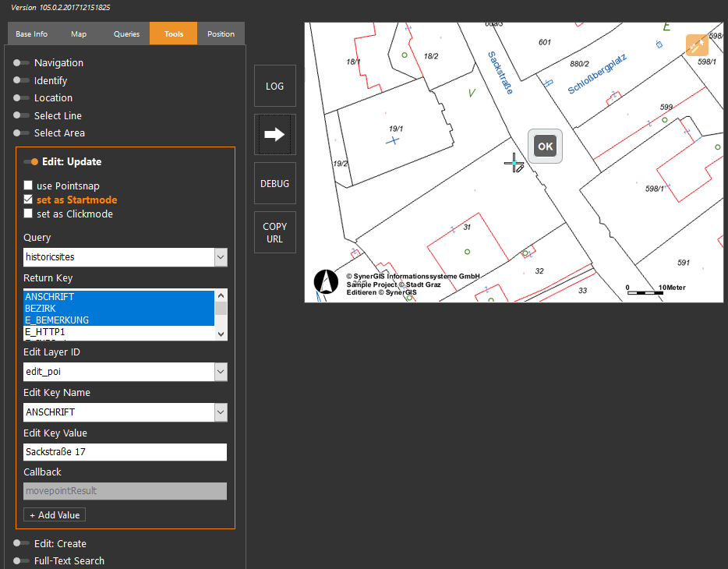
Task: Click the orange resize icon on the map
Action: [x=696, y=44]
